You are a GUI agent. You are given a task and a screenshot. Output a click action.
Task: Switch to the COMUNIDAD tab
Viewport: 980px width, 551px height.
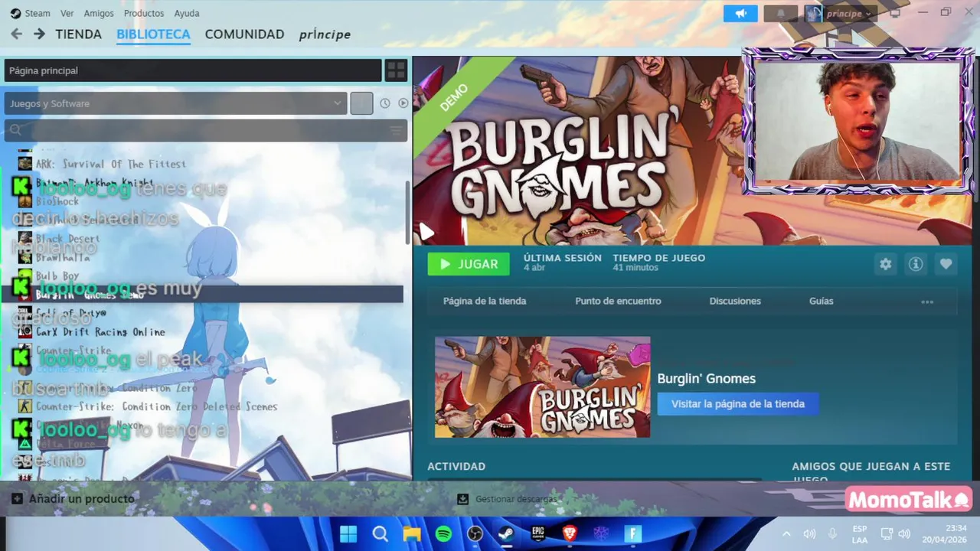tap(244, 34)
